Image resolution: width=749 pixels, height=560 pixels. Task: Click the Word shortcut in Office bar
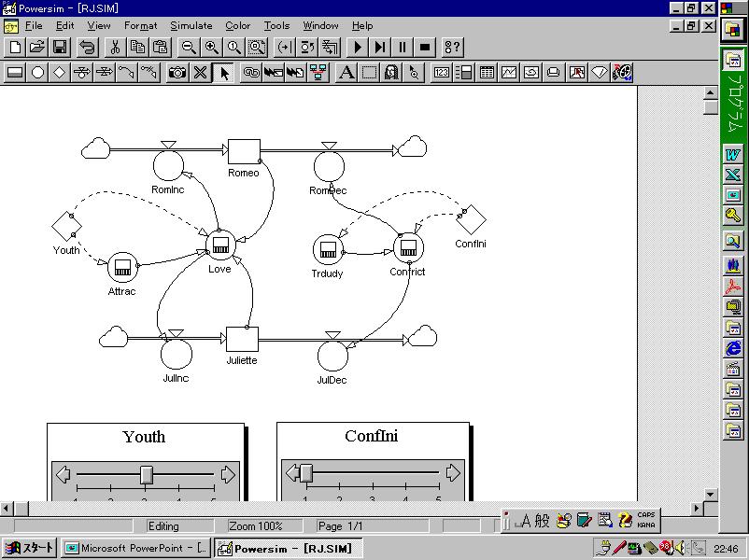coord(733,154)
